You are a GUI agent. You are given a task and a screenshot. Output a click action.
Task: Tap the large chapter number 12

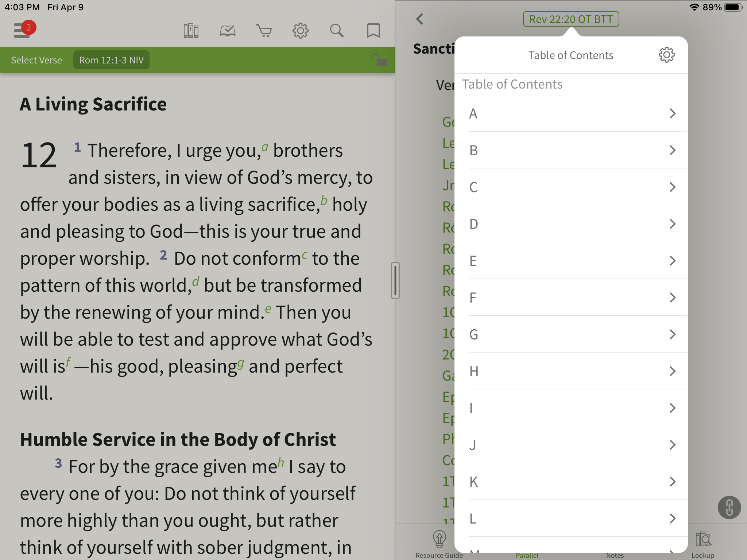click(39, 156)
